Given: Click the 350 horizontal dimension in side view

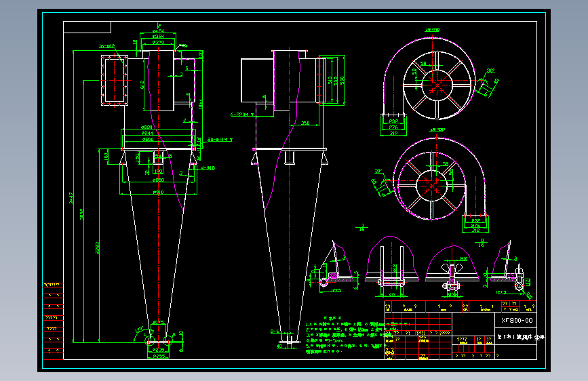Looking at the screenshot, I should pos(306,123).
